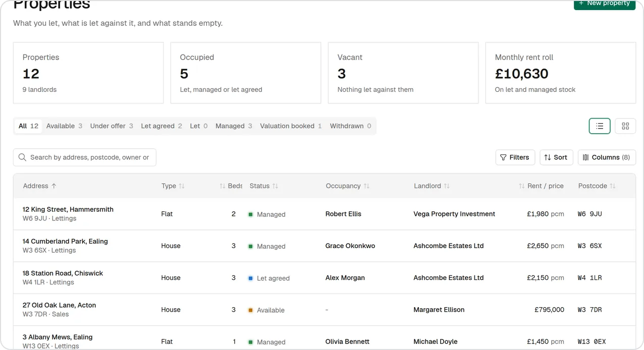Open 12 King Street, Hammersmith property
Screen dimensions: 644x350
click(x=68, y=209)
